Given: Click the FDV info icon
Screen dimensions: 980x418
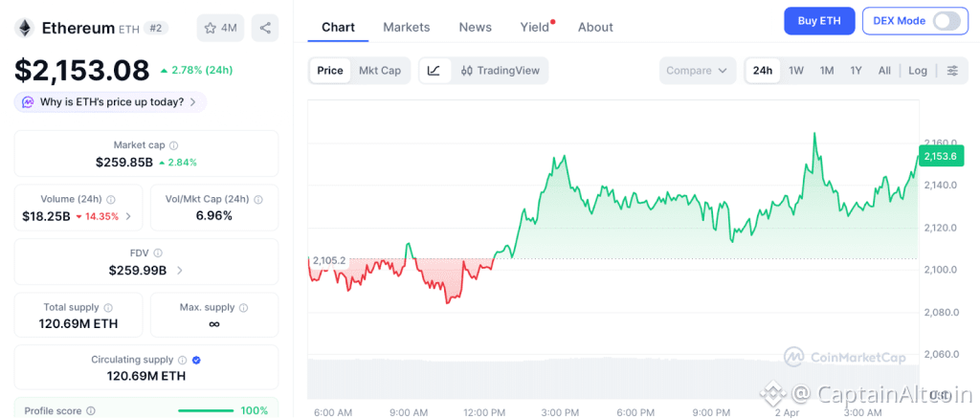Looking at the screenshot, I should 158,253.
